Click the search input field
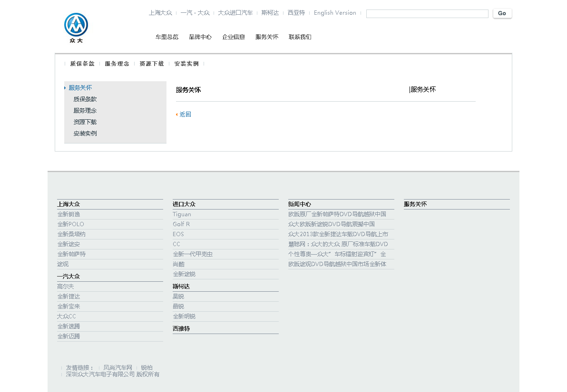The height and width of the screenshot is (392, 567). 427,14
